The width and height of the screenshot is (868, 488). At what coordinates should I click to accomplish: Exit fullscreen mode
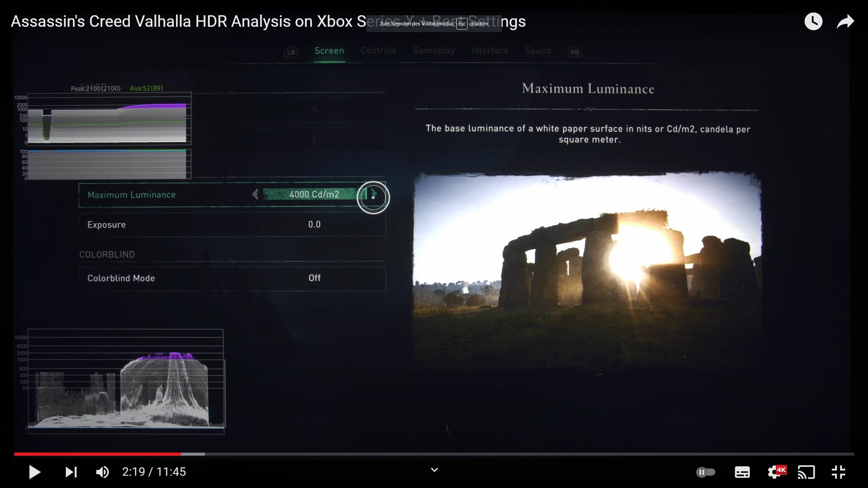point(839,472)
